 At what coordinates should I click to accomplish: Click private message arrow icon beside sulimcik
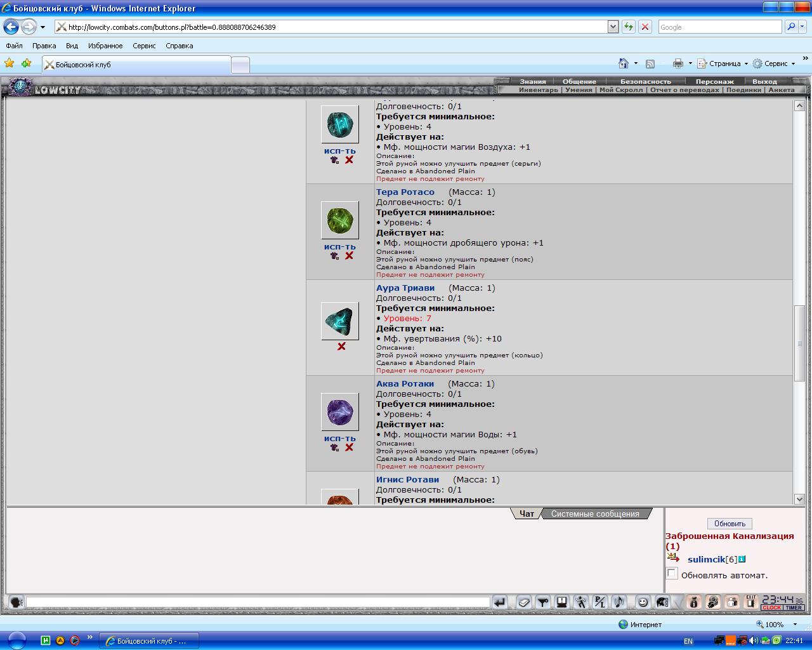[x=673, y=558]
